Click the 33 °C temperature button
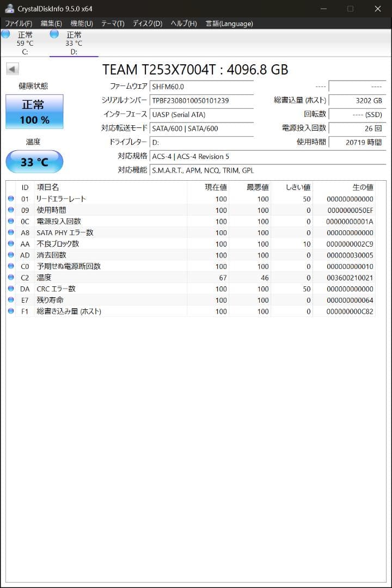 [x=34, y=162]
